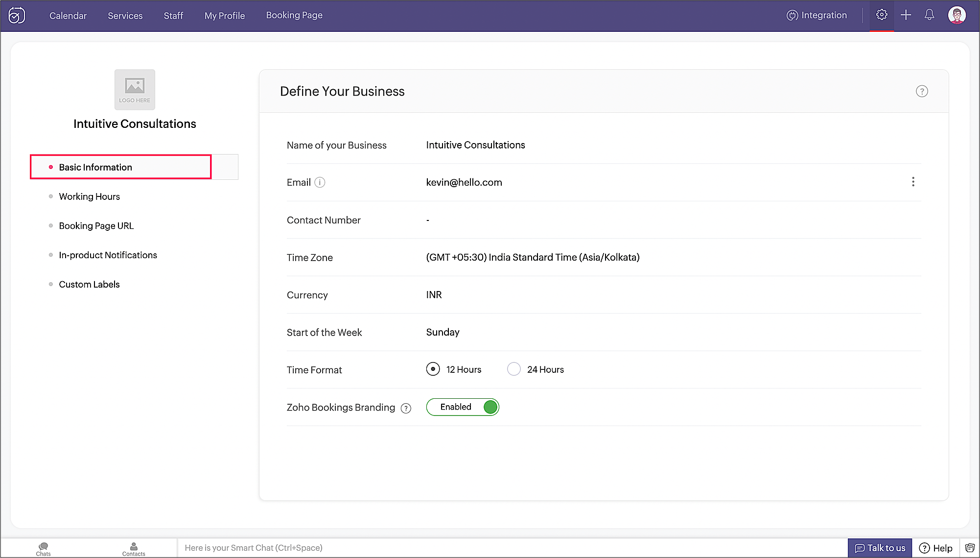The height and width of the screenshot is (558, 980).
Task: Click the Intuitive Consultations heading under logo
Action: [x=135, y=124]
